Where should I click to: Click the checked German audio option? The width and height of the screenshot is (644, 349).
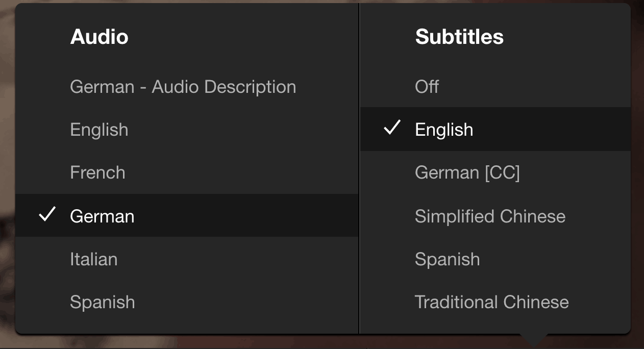pyautogui.click(x=102, y=216)
